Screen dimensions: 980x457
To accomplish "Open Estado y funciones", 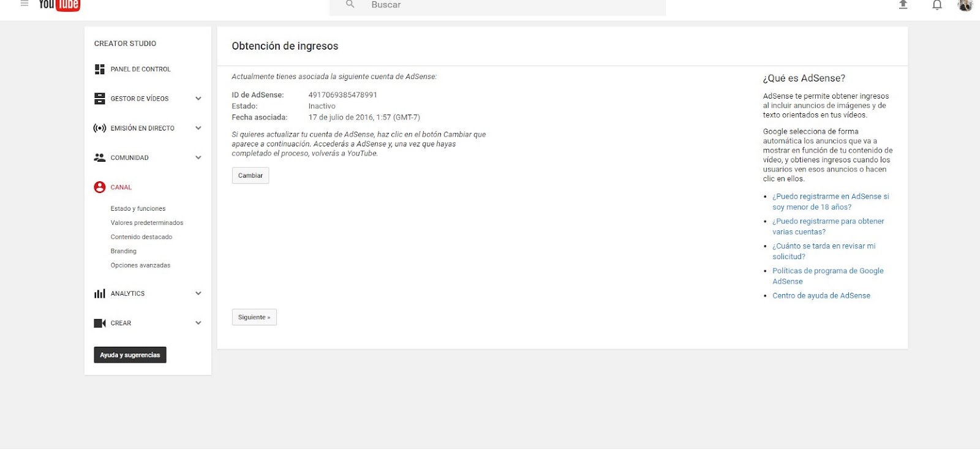I will [138, 209].
